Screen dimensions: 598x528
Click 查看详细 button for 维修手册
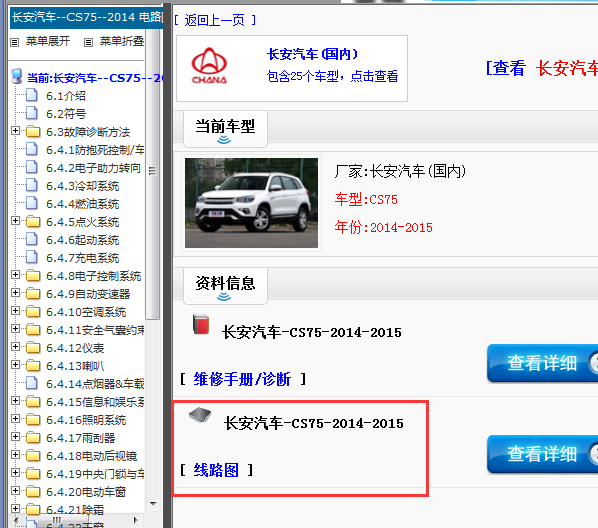pos(542,363)
